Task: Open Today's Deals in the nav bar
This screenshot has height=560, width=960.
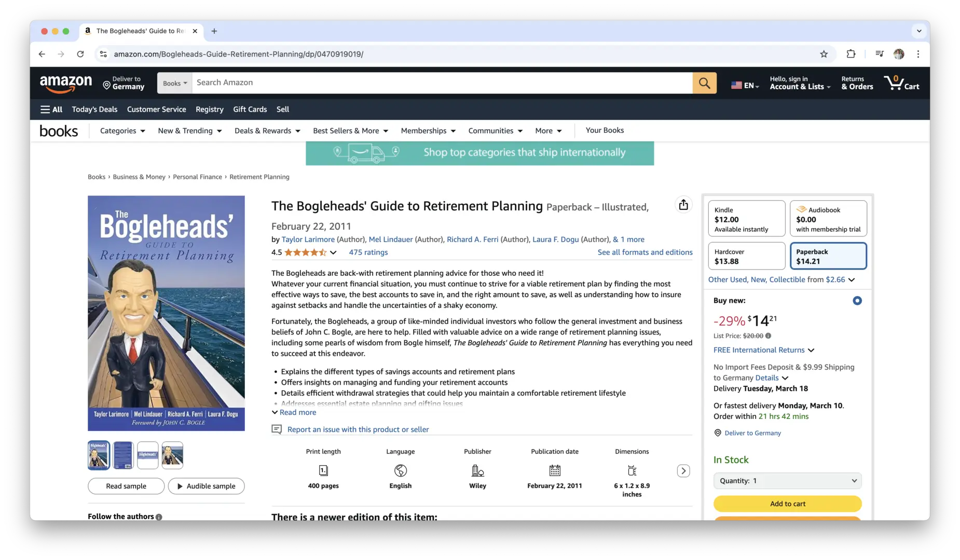Action: click(94, 109)
